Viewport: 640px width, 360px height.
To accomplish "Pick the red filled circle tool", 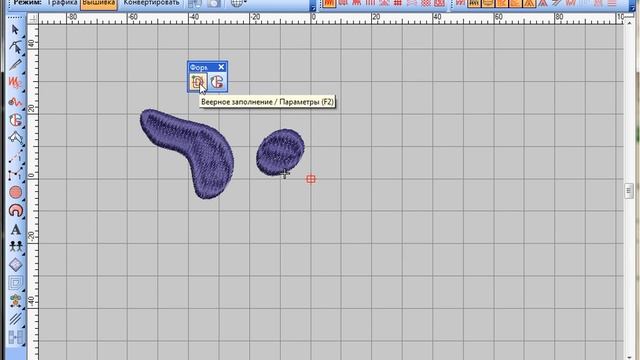I will pos(16,192).
